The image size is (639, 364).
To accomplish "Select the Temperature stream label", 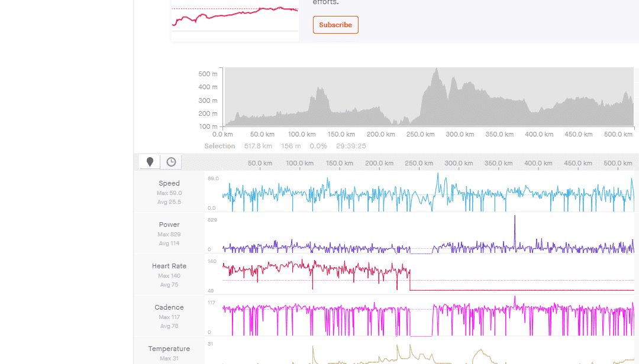I will pyautogui.click(x=169, y=349).
